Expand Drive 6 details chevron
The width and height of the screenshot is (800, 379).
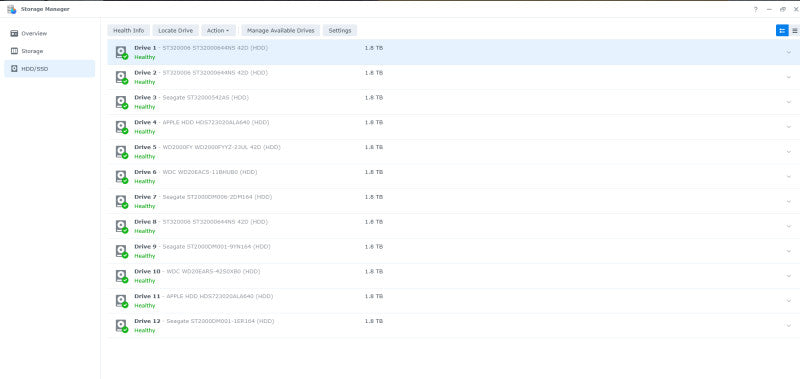point(789,176)
